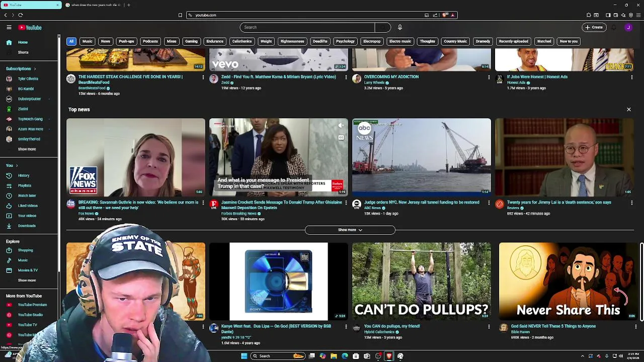Select the Push-ups filter chip
644x362 pixels.
126,41
